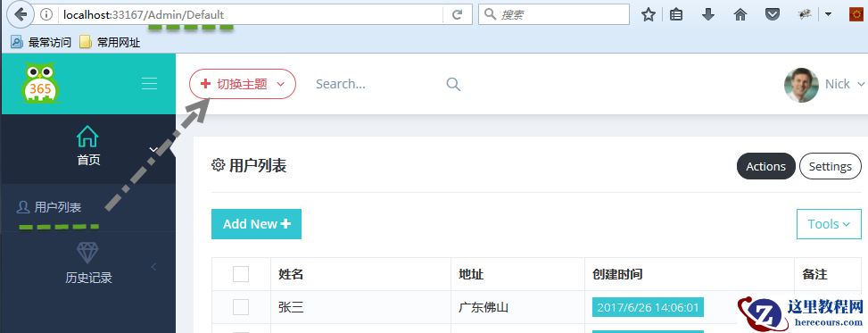Viewport: 868px width, 333px height.
Task: Open the Nick user dropdown chevron
Action: point(860,84)
